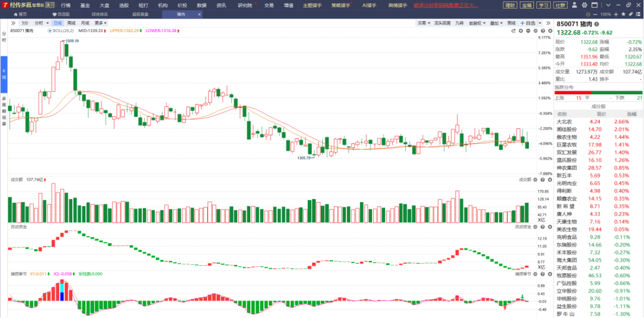Viewport: 644px width, 318px height.
Task: Open the user account icon in title bar
Action: [x=577, y=5]
